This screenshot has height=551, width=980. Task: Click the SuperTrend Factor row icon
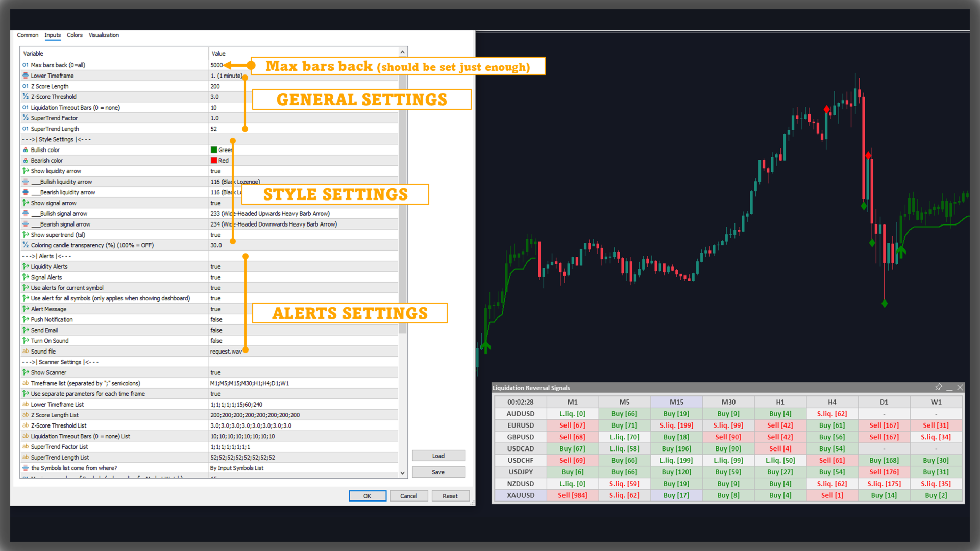(26, 118)
